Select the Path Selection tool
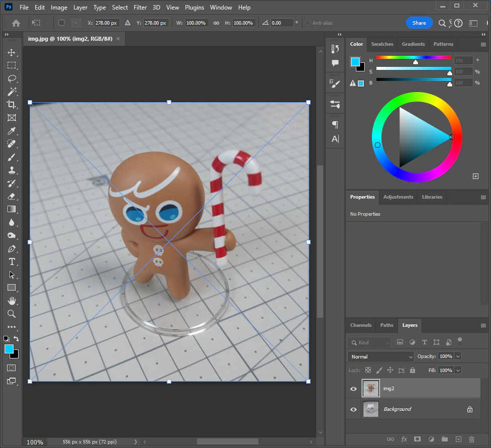 (12, 275)
